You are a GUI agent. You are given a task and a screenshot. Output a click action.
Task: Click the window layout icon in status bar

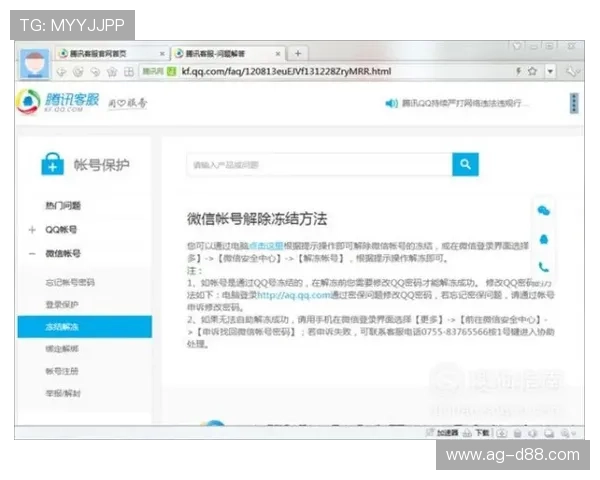pyautogui.click(x=549, y=433)
